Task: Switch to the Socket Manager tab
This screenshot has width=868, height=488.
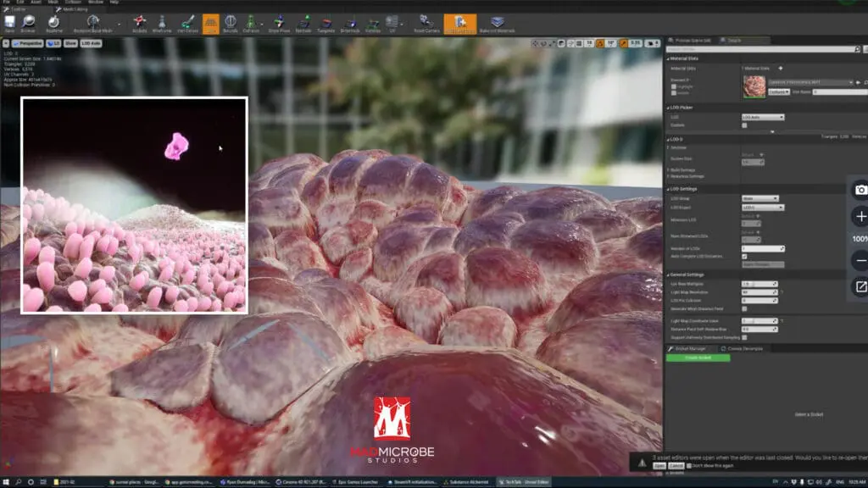Action: coord(690,348)
